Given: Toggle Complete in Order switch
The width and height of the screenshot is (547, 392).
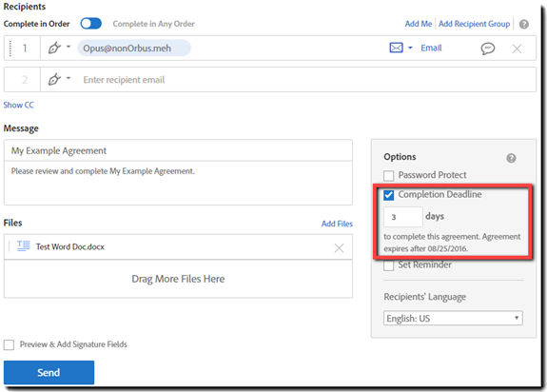Looking at the screenshot, I should [x=90, y=24].
